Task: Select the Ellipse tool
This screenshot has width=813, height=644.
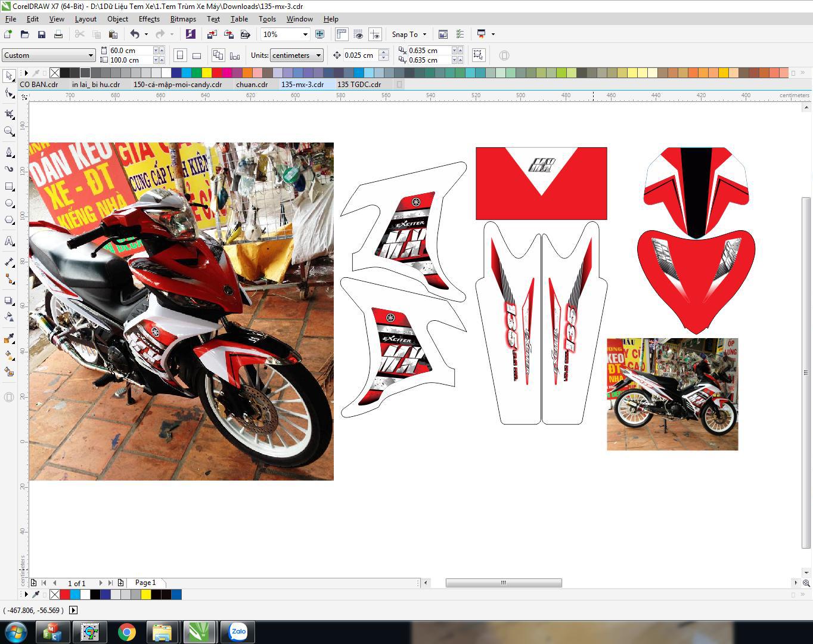Action: [9, 203]
